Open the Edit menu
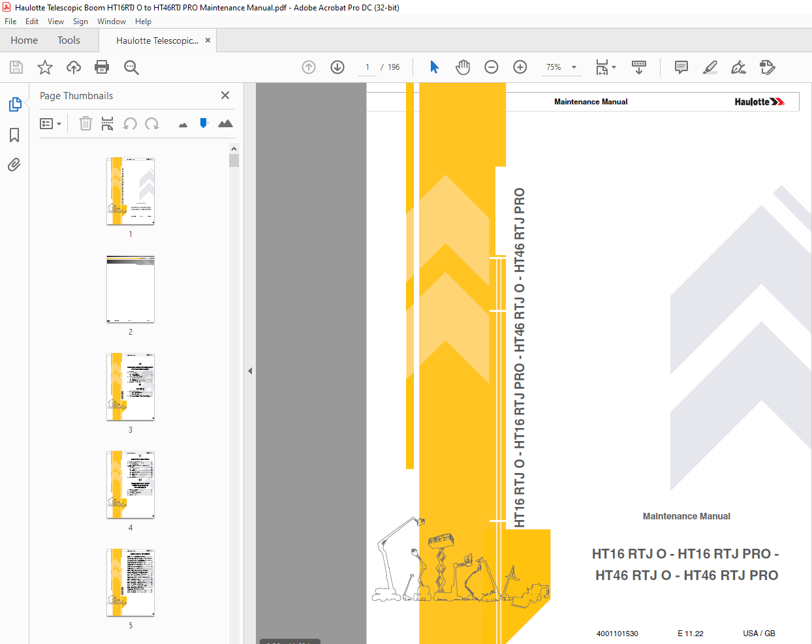This screenshot has height=644, width=812. (x=32, y=22)
